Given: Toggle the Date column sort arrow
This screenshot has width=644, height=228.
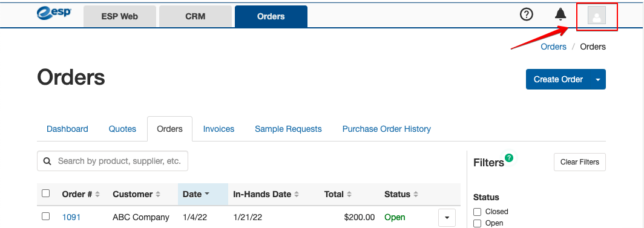Looking at the screenshot, I should 207,194.
